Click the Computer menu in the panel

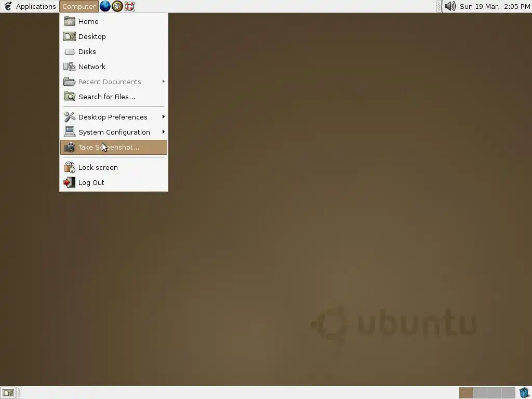point(79,6)
